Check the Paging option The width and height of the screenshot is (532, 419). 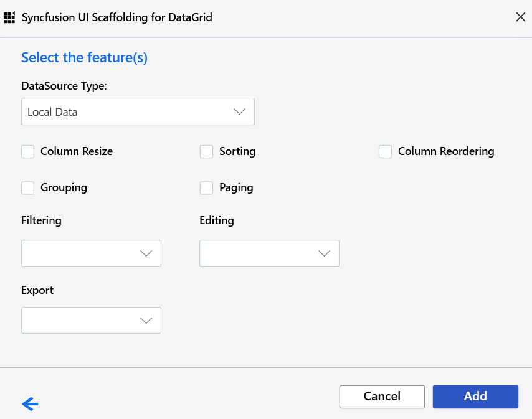[206, 187]
